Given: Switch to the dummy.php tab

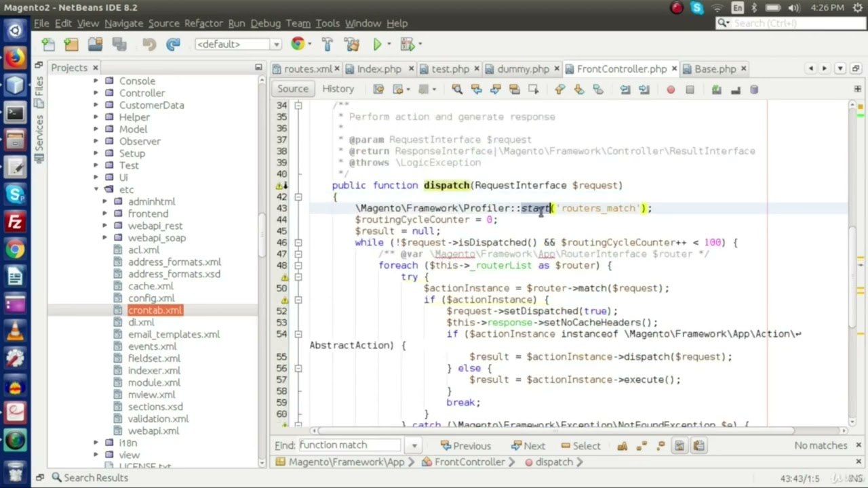Looking at the screenshot, I should point(524,69).
